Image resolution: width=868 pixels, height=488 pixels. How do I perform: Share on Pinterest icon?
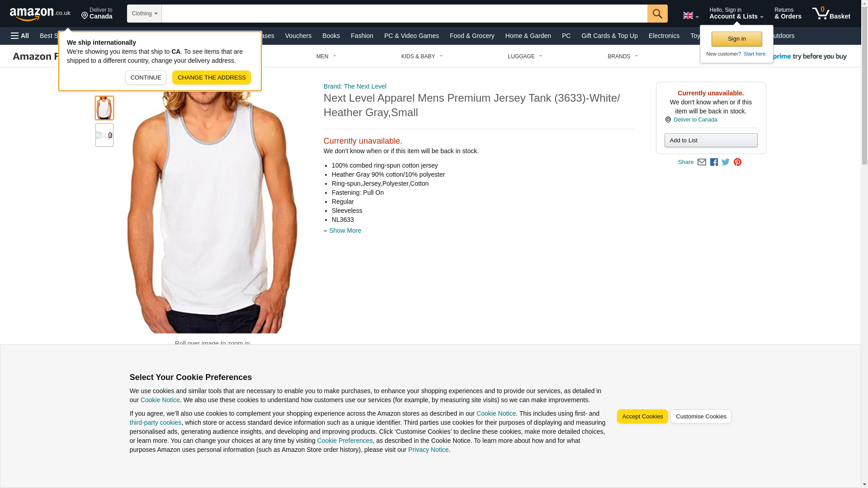(x=737, y=162)
